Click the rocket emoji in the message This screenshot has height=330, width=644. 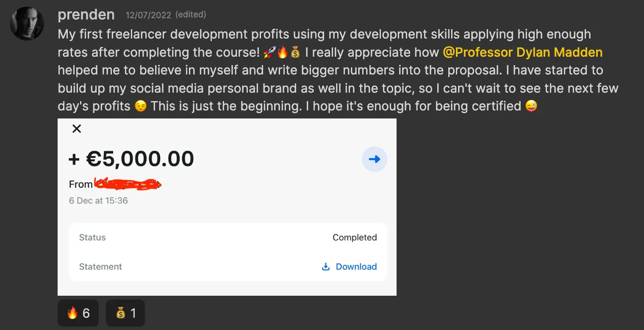tap(269, 52)
